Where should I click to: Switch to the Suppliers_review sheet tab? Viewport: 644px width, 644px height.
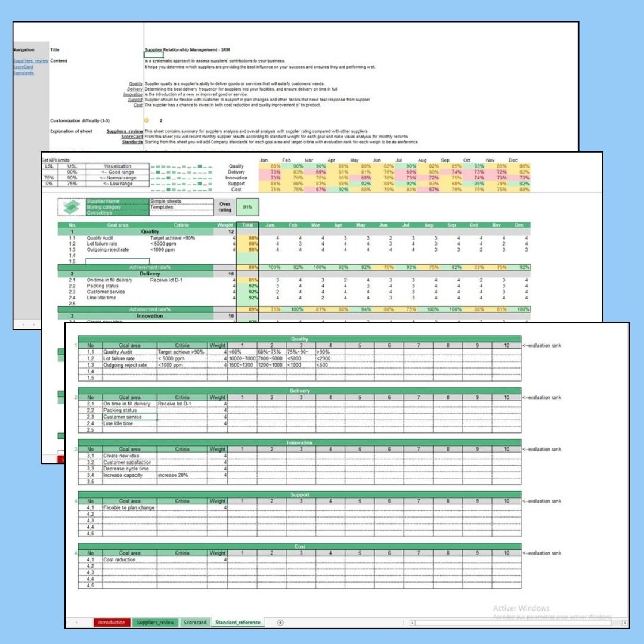155,623
